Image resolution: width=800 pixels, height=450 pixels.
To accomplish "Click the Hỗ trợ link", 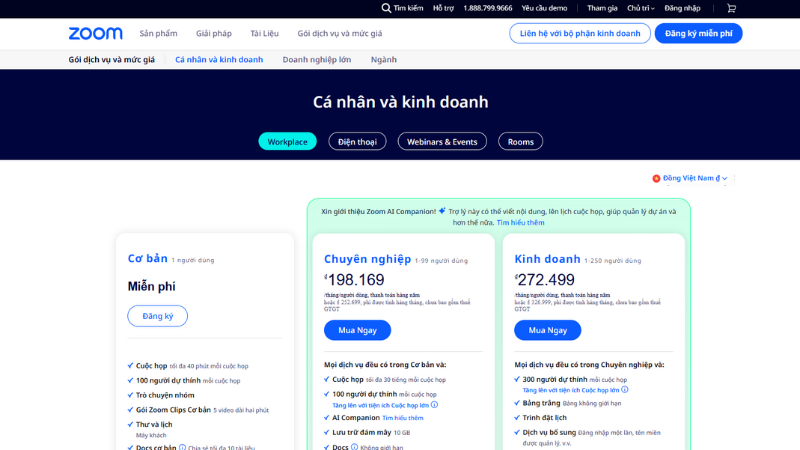I will (x=443, y=8).
